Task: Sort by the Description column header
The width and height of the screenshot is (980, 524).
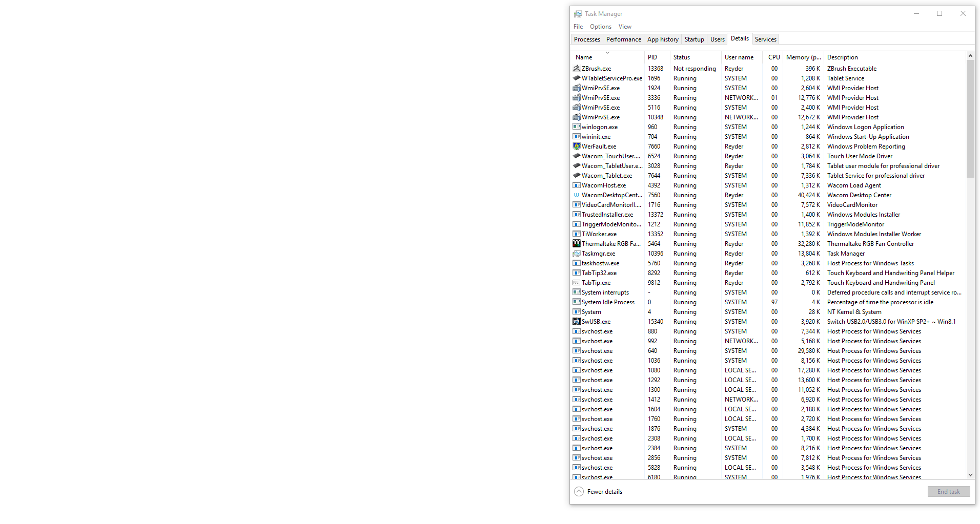Action: pos(894,57)
